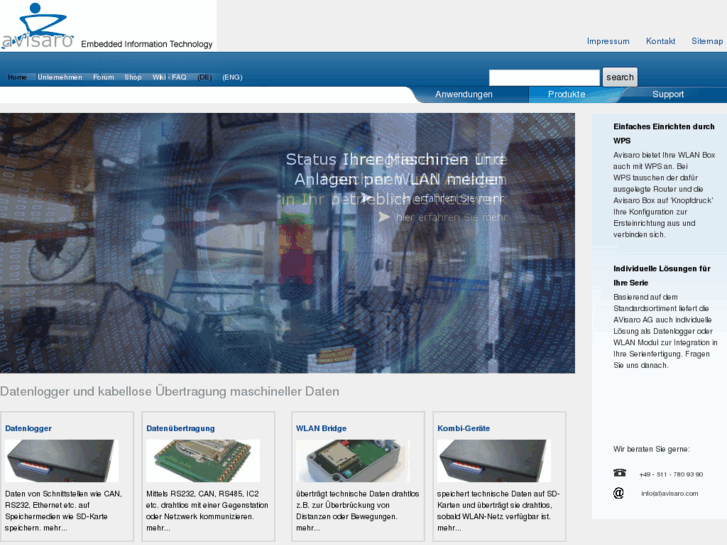The image size is (727, 545).
Task: Click the Avisaro logo
Action: (38, 26)
